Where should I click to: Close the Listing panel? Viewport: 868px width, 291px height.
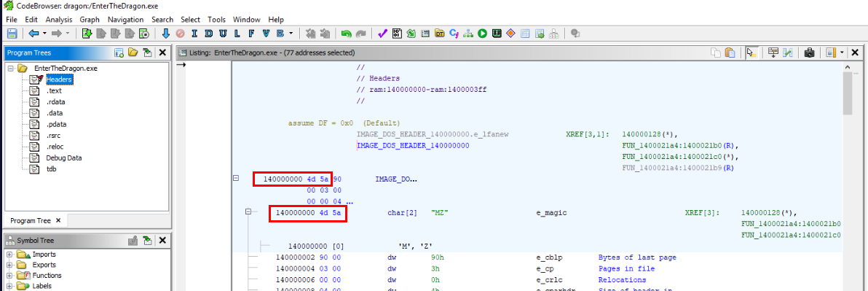(854, 53)
